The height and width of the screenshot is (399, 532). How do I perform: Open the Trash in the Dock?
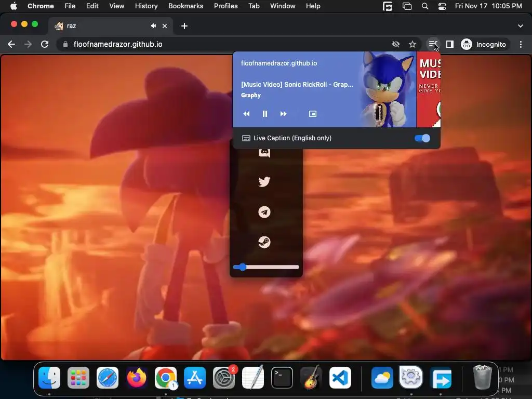tap(482, 377)
